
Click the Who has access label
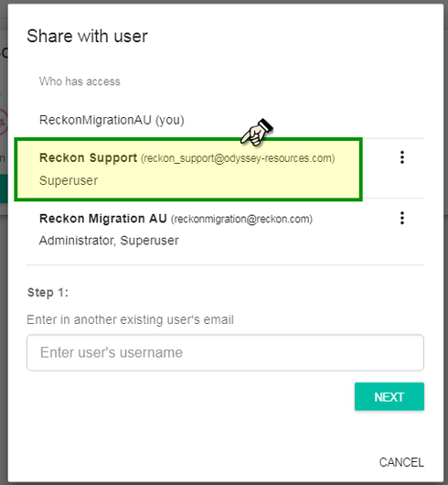[x=80, y=81]
